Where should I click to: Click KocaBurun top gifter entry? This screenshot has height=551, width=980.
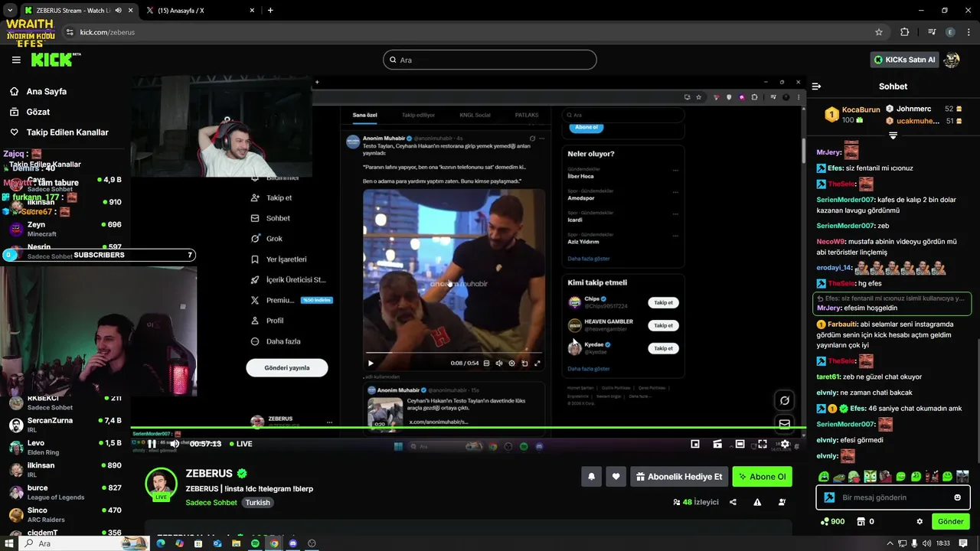pos(851,115)
